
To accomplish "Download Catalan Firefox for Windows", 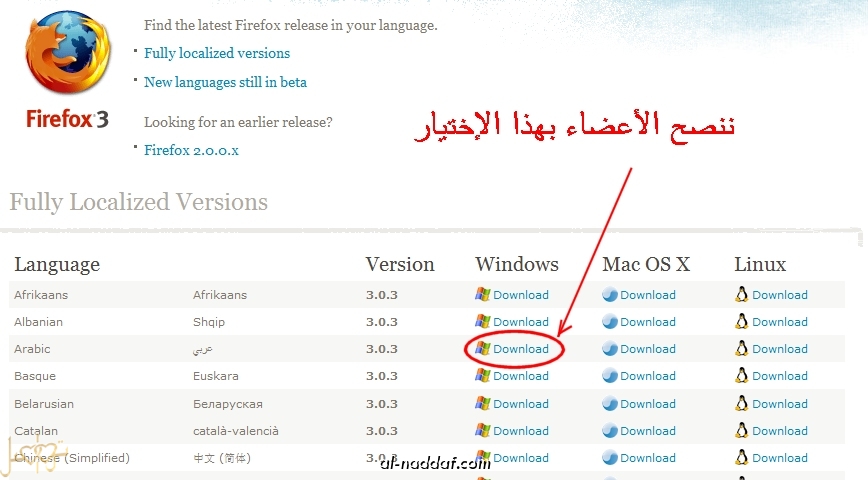I will (x=521, y=431).
